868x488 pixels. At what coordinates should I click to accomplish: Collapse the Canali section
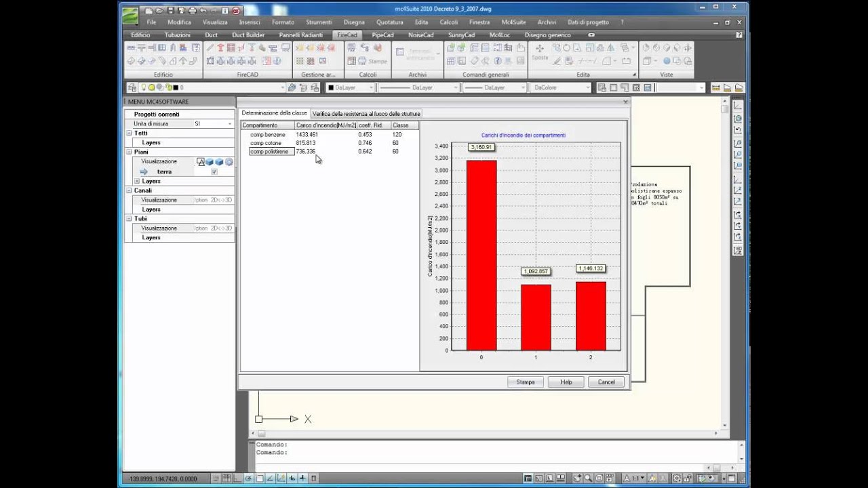tap(129, 190)
